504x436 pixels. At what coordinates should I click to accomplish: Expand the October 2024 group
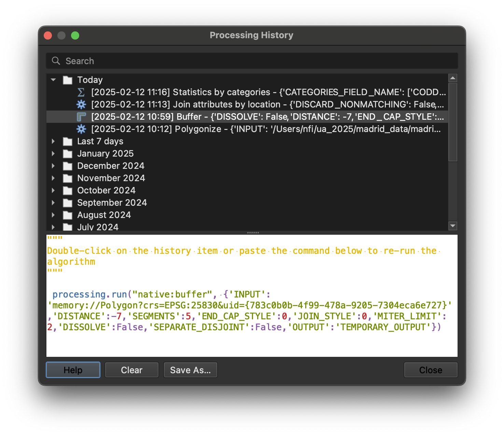coord(53,190)
